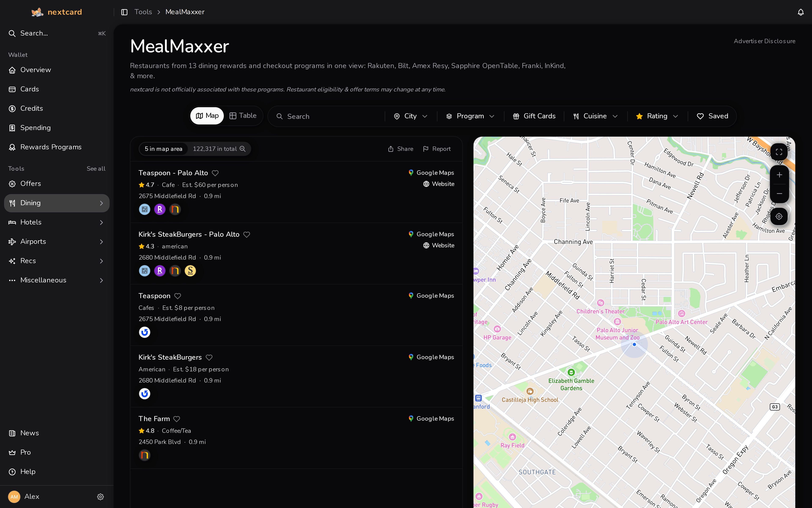Screen dimensions: 812x508
Task: Toggle the sidebar panel icon
Action: point(124,12)
